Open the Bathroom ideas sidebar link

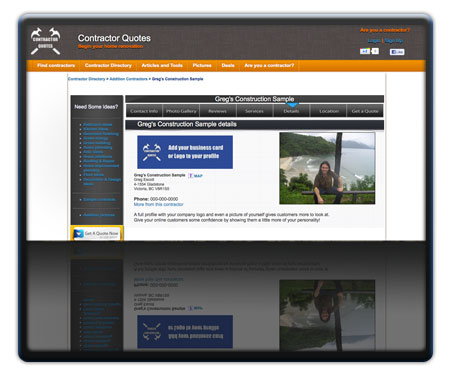tap(97, 124)
